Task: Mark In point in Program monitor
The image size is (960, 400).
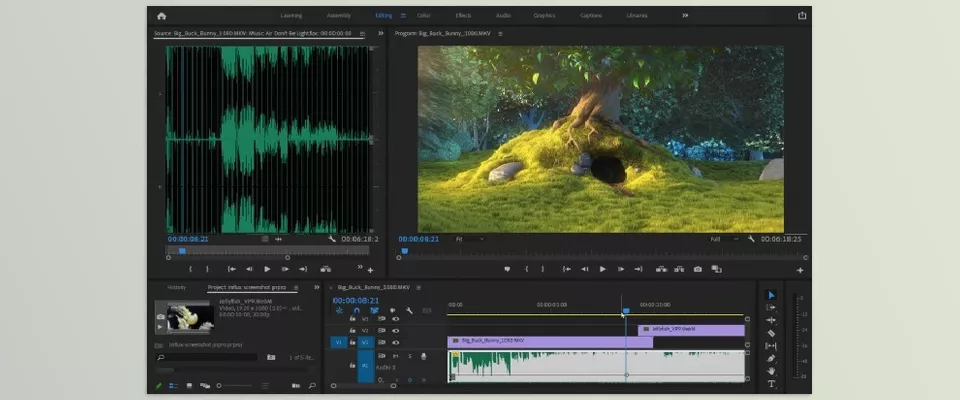Action: (x=527, y=269)
